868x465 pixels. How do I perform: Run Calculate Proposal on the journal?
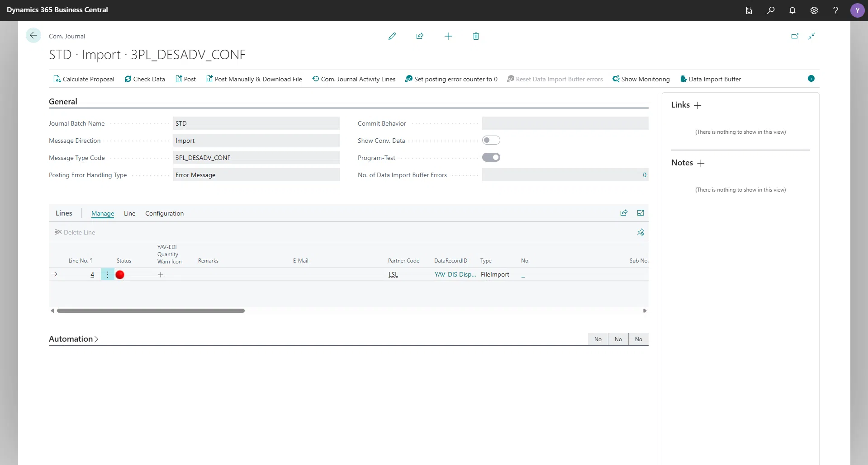(x=87, y=79)
